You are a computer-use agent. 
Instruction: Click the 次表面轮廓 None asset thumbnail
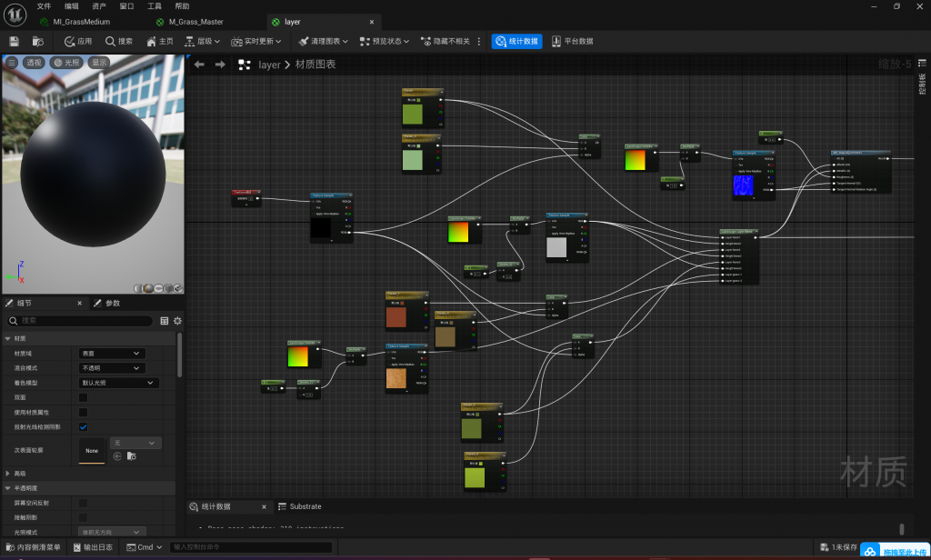pos(92,450)
